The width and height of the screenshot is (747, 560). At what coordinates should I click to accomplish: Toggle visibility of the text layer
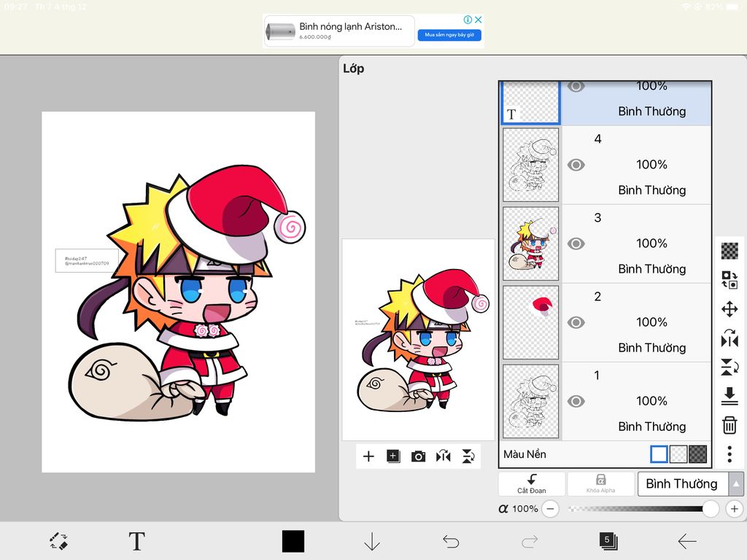click(576, 87)
